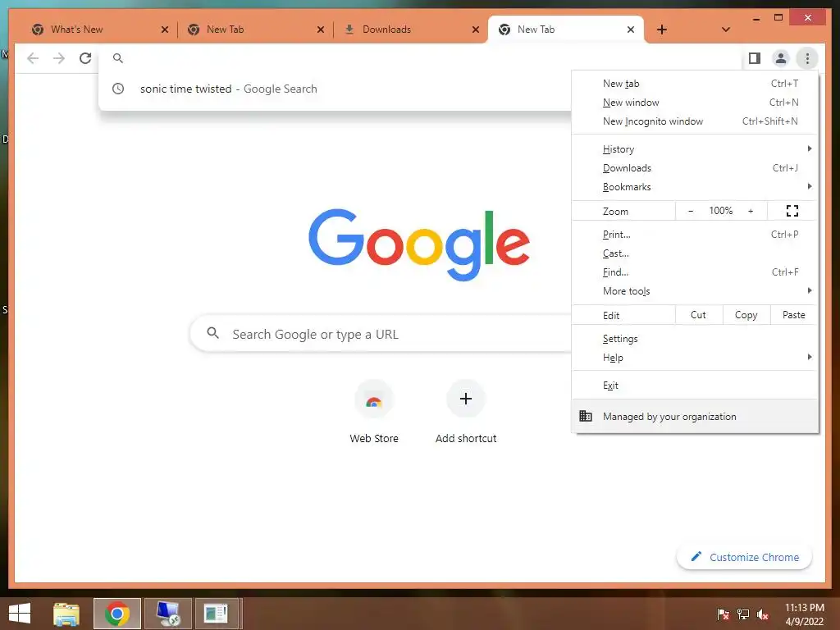Open Downloads from the menu
This screenshot has width=840, height=630.
tap(695, 168)
